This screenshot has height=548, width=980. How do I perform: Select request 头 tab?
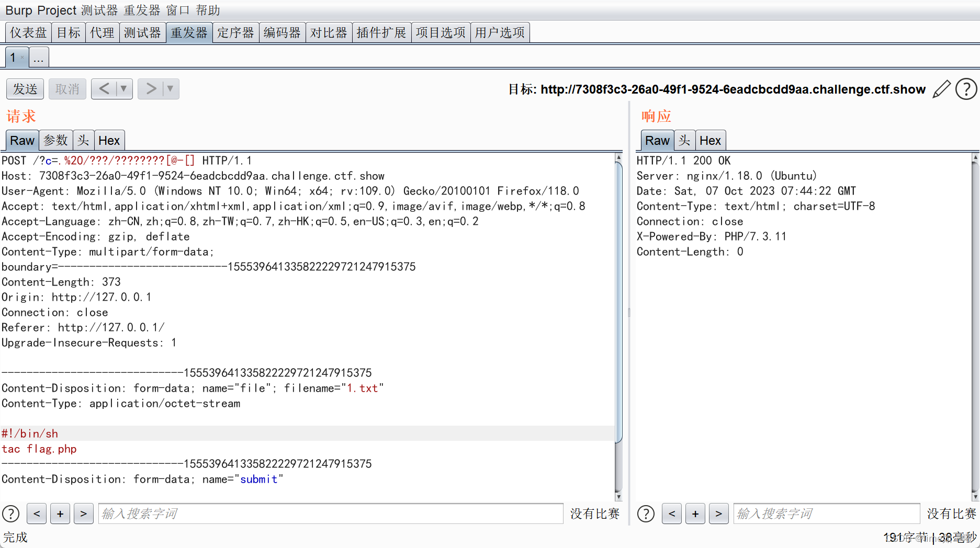[x=83, y=140]
